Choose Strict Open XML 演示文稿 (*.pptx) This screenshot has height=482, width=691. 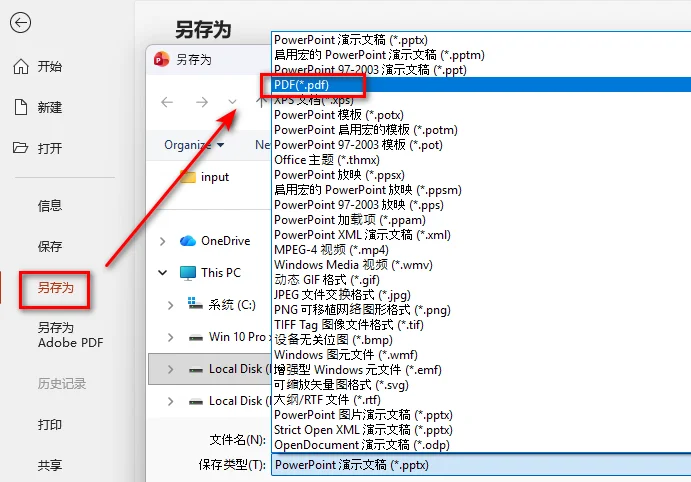click(481, 430)
